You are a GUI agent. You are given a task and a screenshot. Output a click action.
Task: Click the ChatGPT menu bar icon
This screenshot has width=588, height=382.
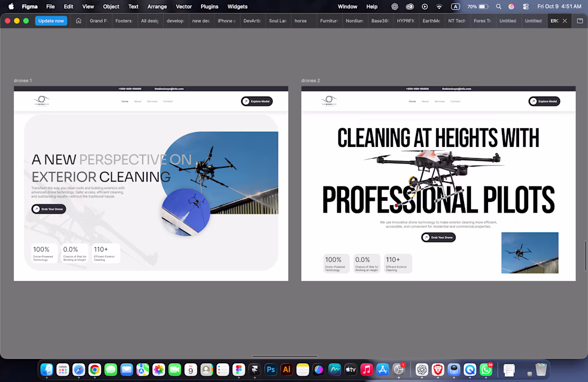pos(395,6)
